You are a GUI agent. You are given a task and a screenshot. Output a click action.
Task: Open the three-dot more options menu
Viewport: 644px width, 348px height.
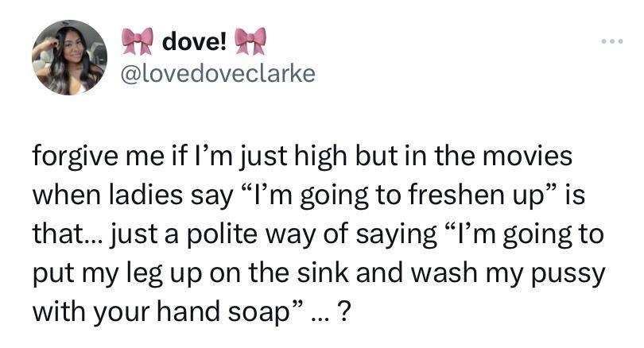tap(612, 41)
